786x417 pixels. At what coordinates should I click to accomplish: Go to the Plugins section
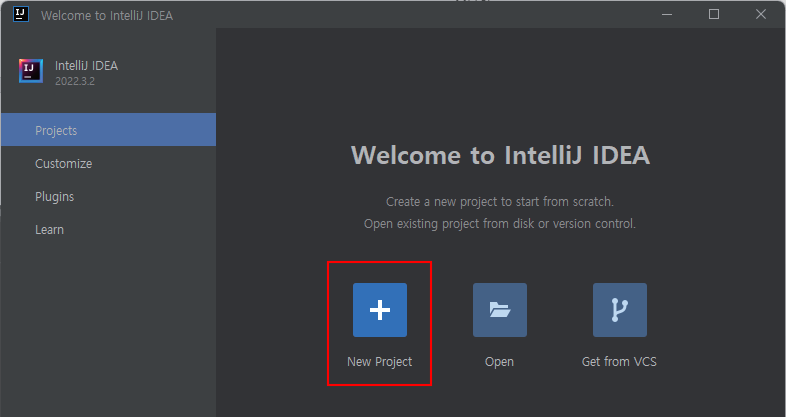tap(108, 196)
